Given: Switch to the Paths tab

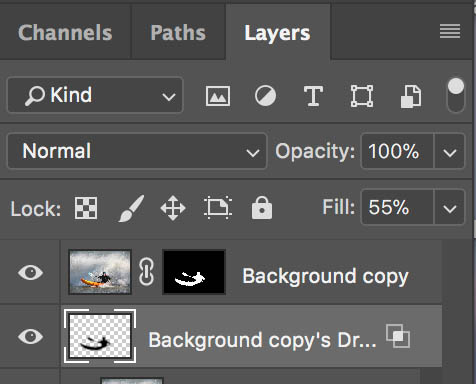Looking at the screenshot, I should click(178, 33).
